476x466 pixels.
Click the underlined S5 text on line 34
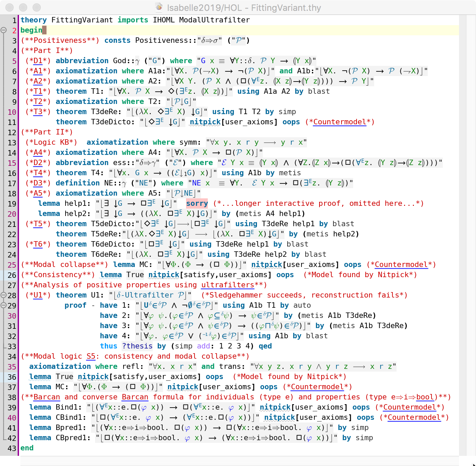tap(91, 356)
